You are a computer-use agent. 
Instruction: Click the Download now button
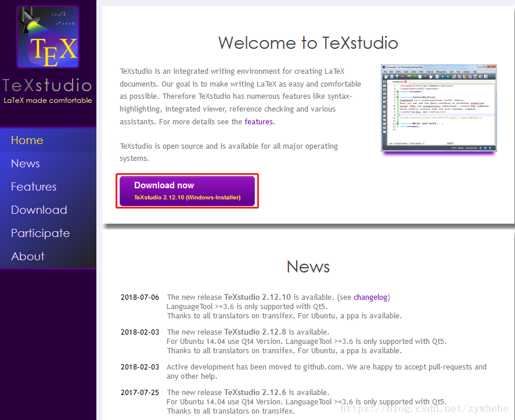pyautogui.click(x=187, y=191)
